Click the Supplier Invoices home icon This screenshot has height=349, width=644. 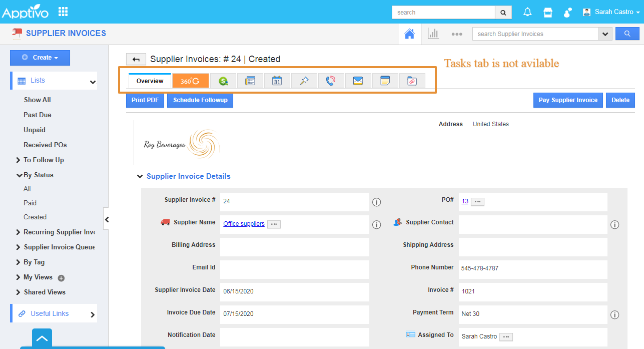point(409,34)
